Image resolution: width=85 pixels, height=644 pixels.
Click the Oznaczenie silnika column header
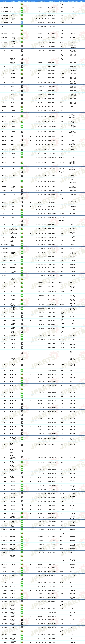73,1
